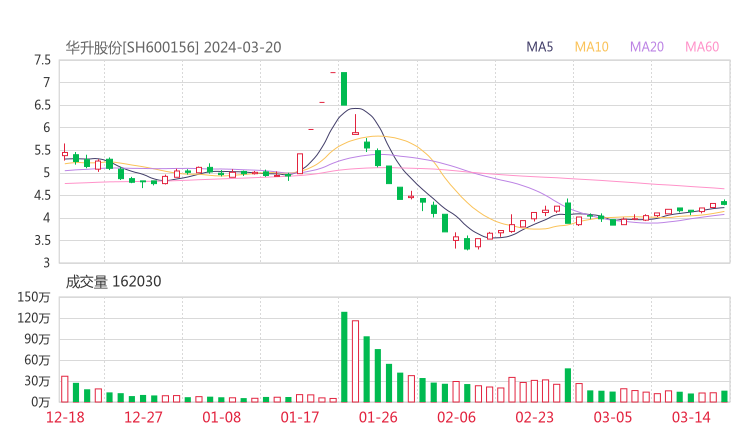Click the tall red volume bar near 120万
The image size is (740, 440).
click(x=355, y=362)
